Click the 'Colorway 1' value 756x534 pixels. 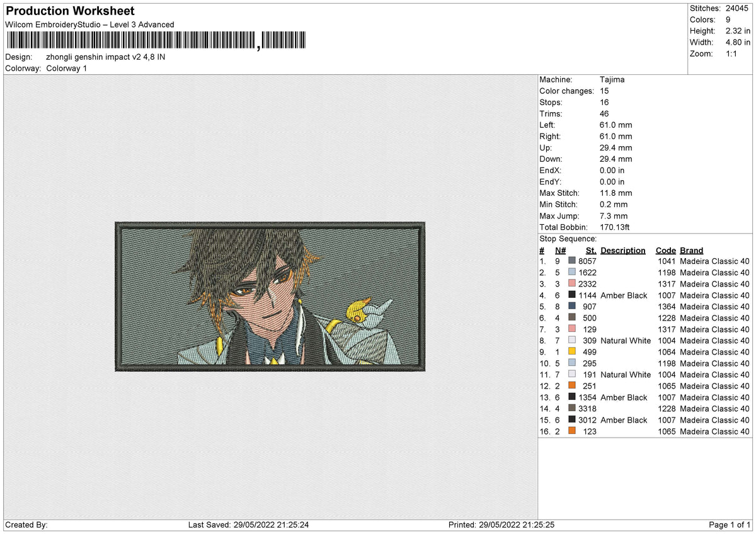click(66, 68)
